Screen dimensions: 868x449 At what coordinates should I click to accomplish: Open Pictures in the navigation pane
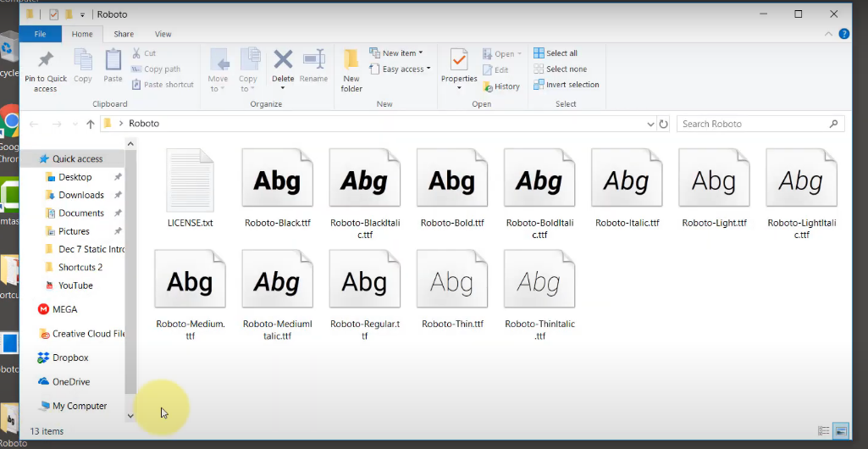pos(75,231)
